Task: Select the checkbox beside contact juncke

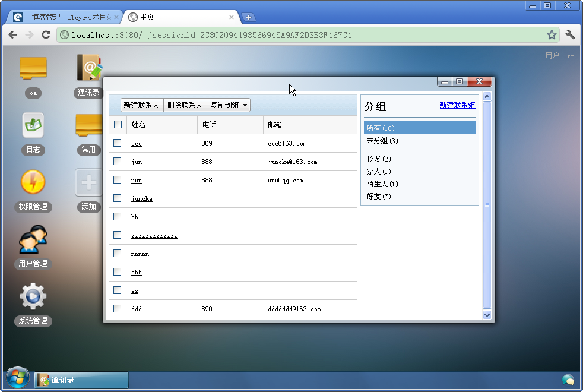Action: [x=117, y=198]
